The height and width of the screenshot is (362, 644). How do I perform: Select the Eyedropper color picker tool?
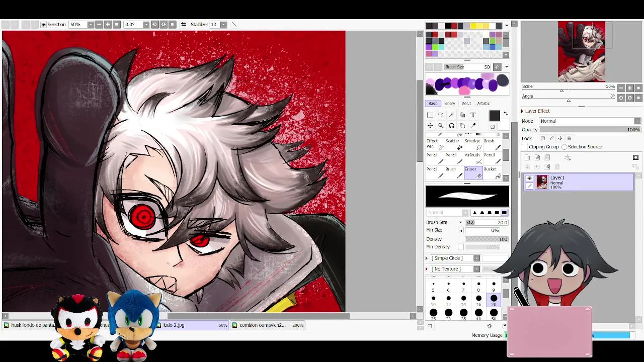coord(473,126)
